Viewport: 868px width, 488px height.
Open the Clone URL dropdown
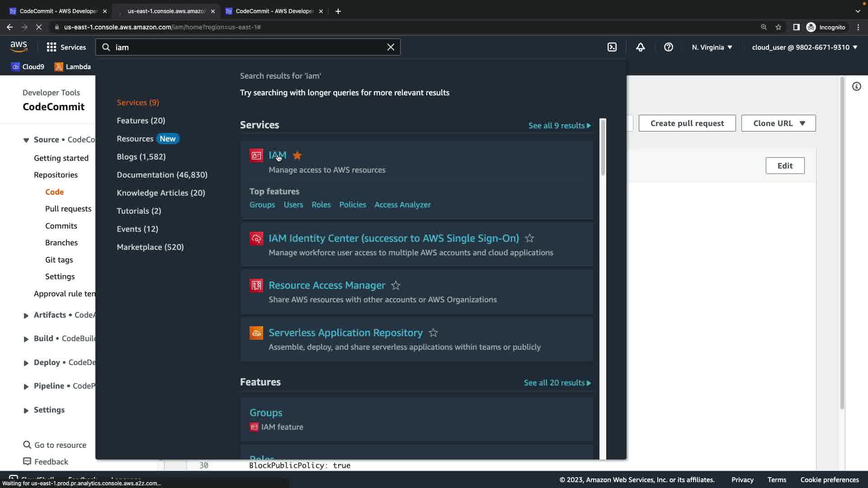tap(778, 123)
